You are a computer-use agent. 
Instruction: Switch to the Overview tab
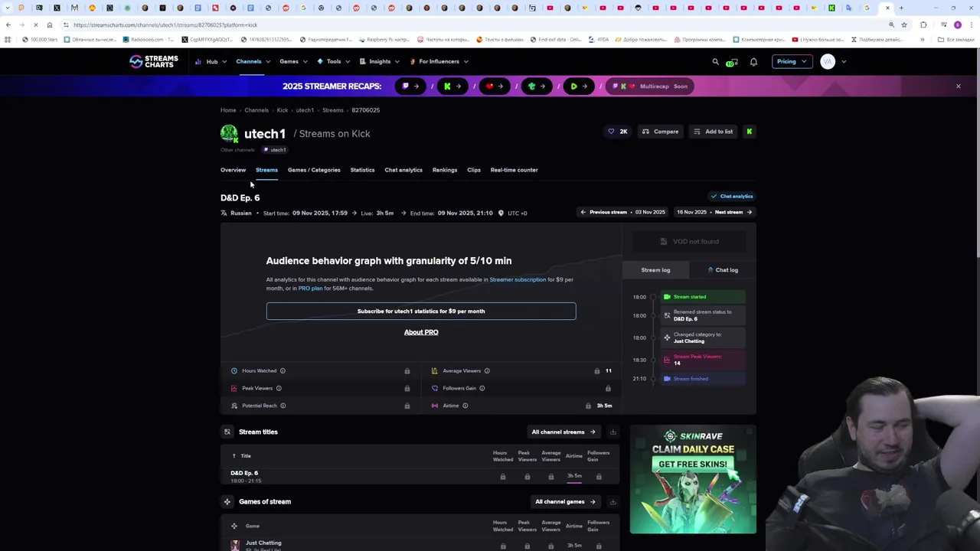233,170
